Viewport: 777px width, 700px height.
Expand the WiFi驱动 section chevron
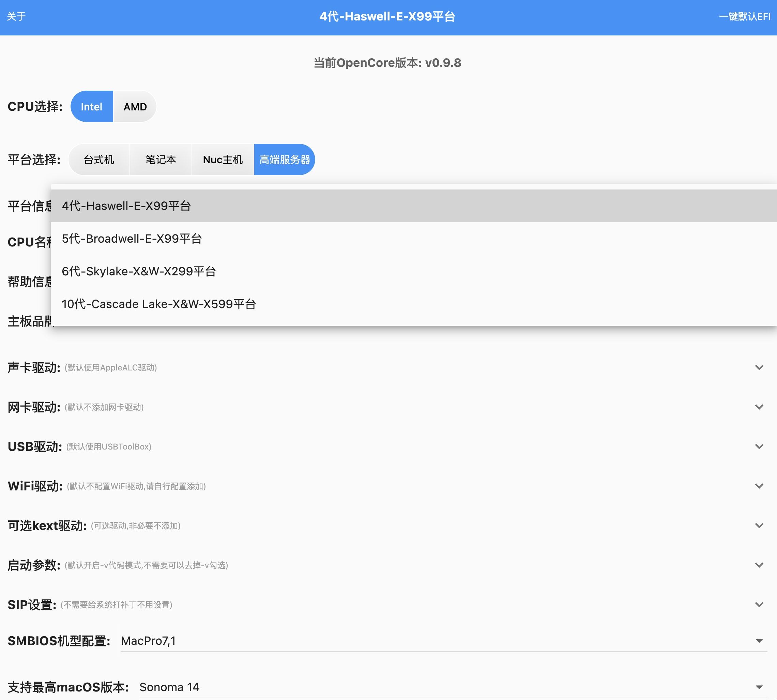pos(759,486)
